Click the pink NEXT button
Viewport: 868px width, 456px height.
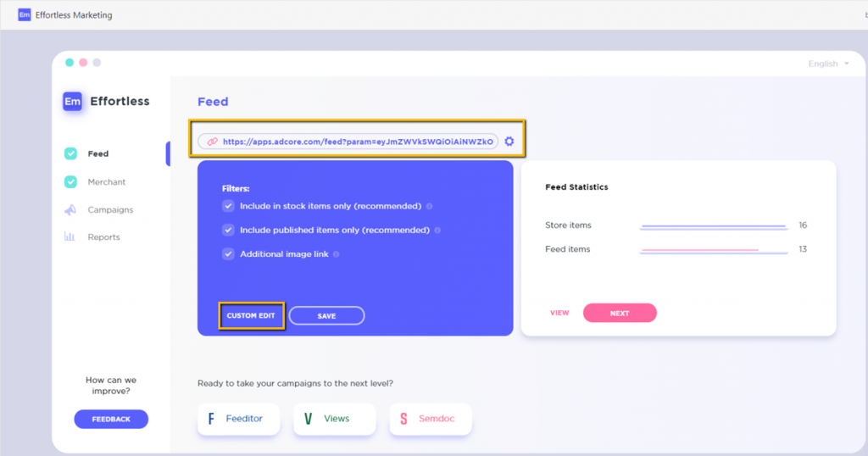(620, 313)
